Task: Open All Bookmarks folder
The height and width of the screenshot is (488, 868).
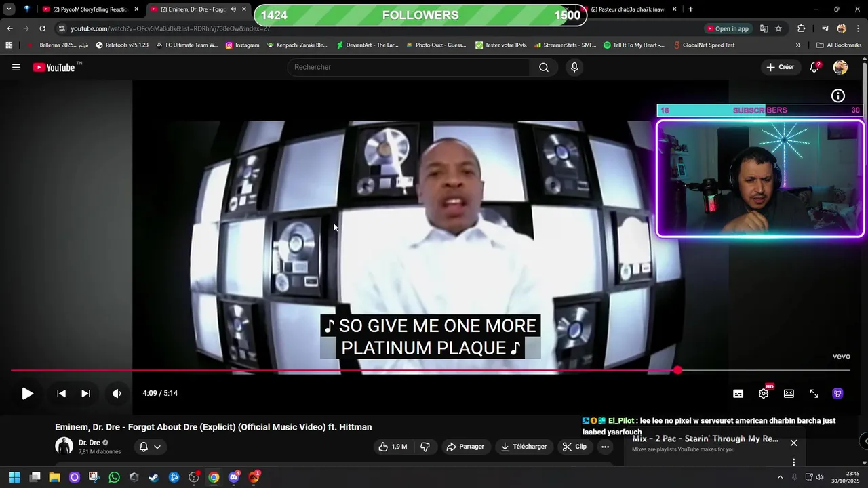Action: (x=839, y=45)
